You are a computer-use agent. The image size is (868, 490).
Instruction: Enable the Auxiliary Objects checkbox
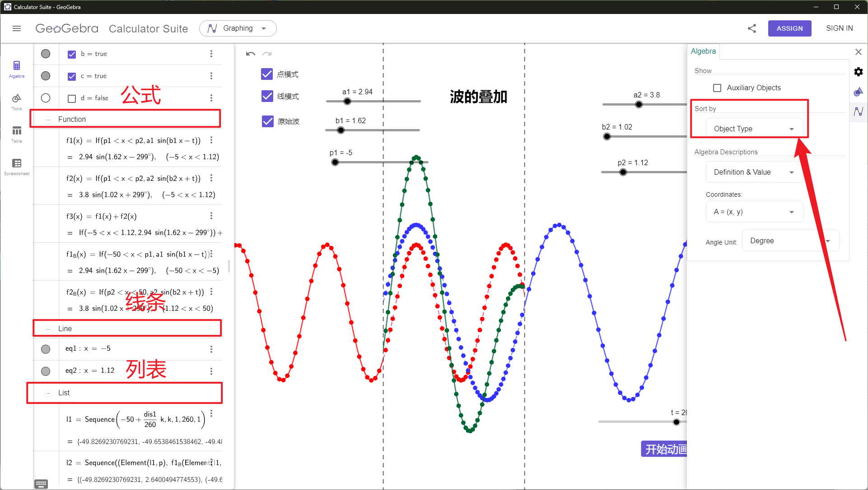(717, 88)
